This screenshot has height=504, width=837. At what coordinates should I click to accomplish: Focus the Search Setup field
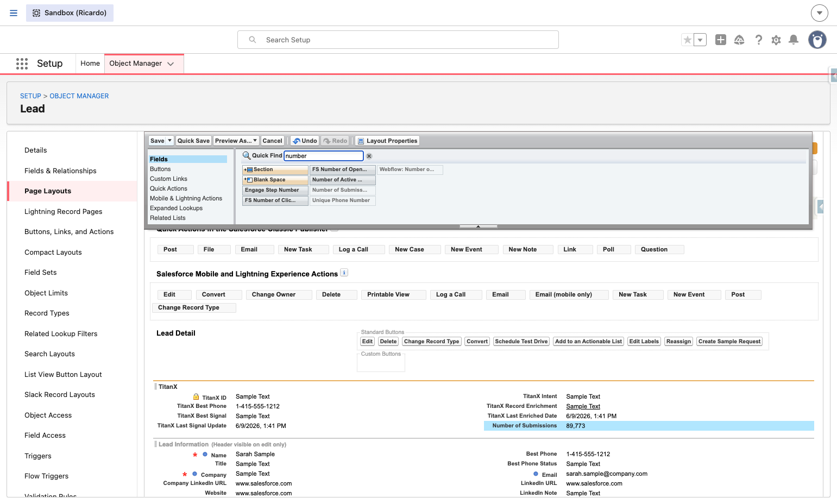click(398, 40)
